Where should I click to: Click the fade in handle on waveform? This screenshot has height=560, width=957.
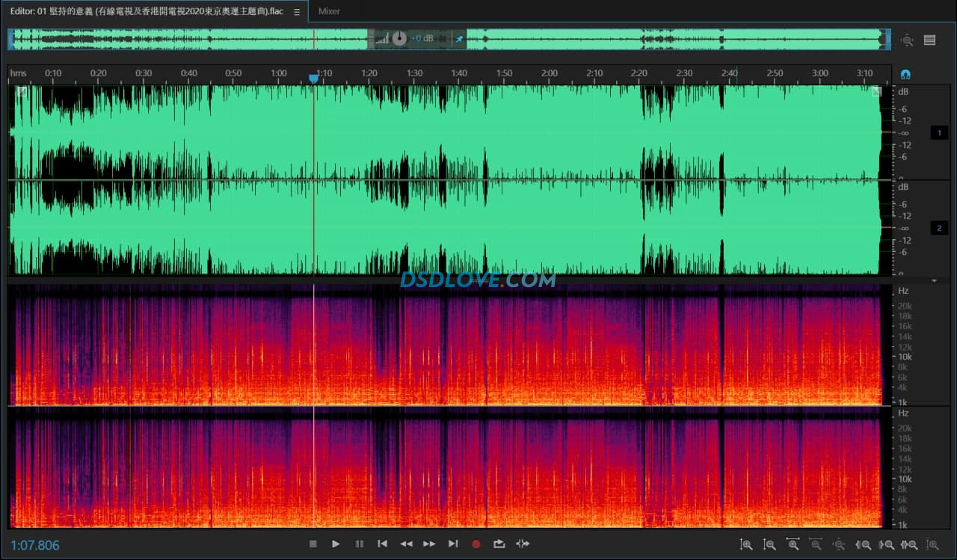tap(22, 92)
